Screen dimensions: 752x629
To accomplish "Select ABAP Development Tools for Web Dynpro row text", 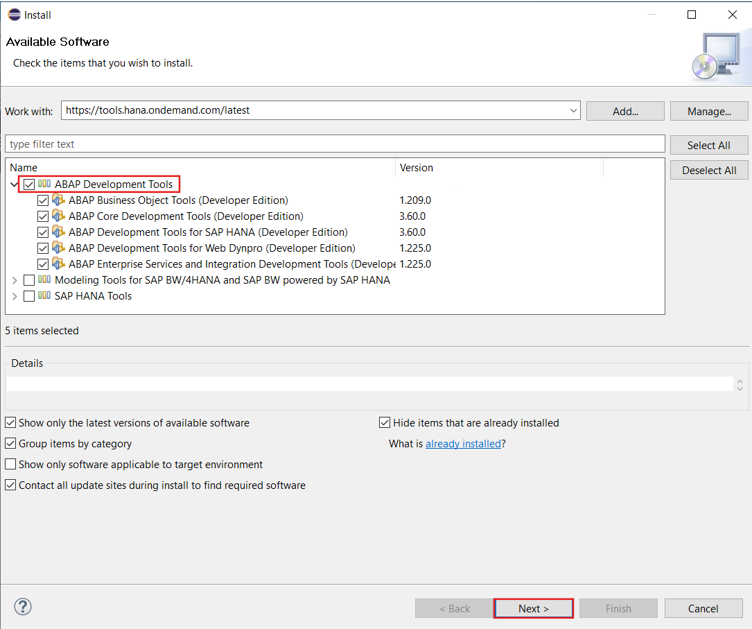I will 212,248.
